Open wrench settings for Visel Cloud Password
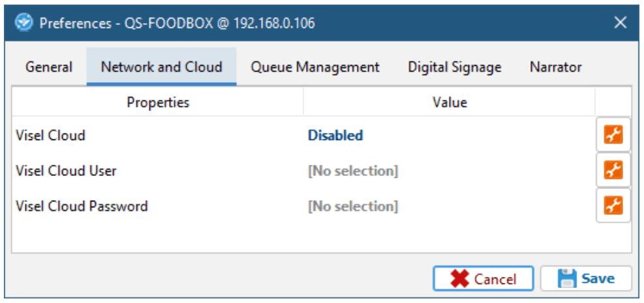644x303 pixels. point(613,205)
